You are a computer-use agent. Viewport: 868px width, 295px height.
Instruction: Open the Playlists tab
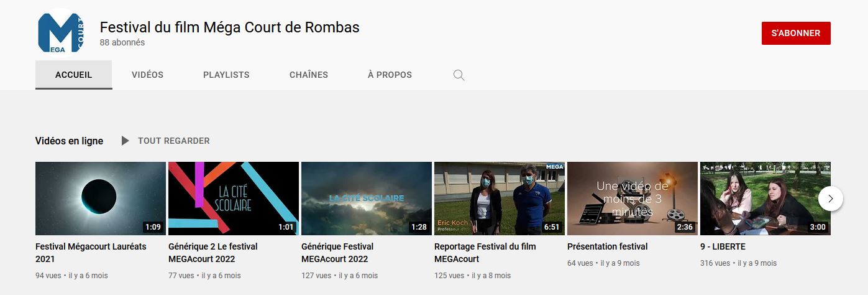click(x=226, y=75)
